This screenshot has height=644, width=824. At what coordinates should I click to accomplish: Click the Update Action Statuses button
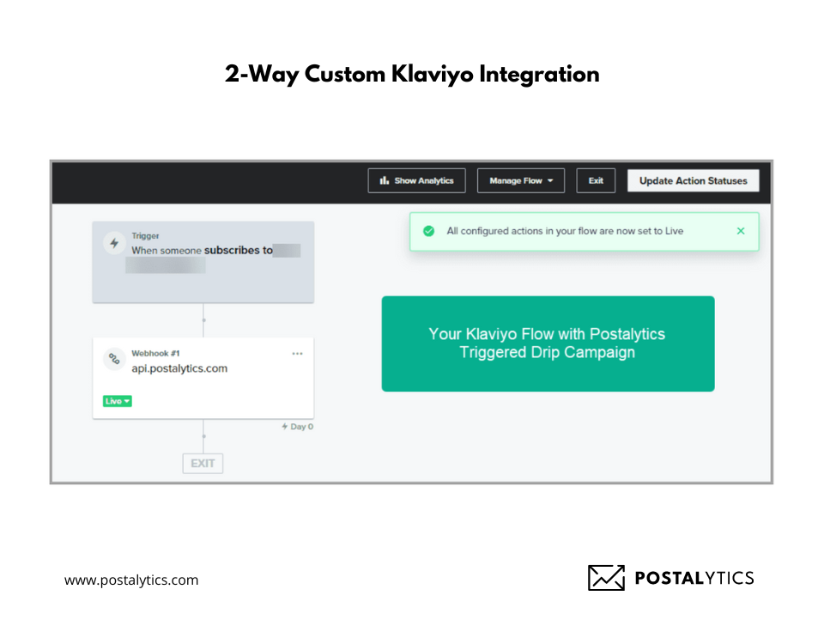(x=694, y=180)
